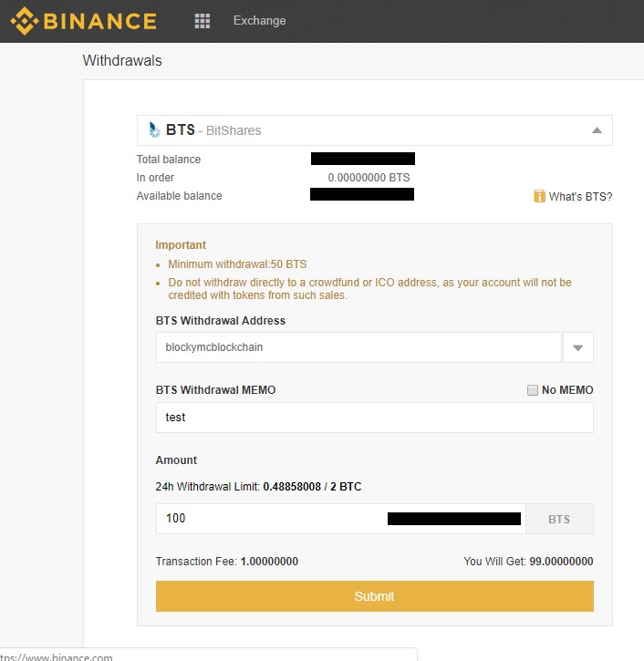Open the What's BTS? link
This screenshot has width=644, height=661.
pos(580,196)
